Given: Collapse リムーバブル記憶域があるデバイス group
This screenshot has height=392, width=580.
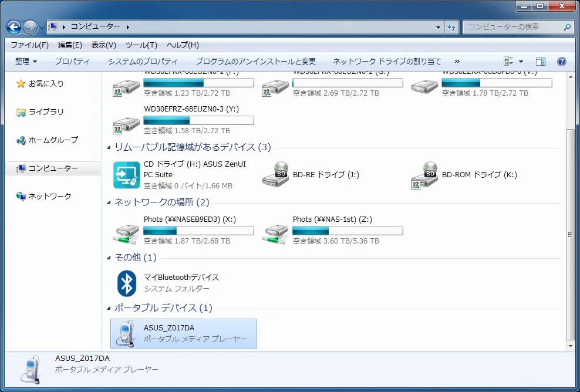Looking at the screenshot, I should 109,148.
